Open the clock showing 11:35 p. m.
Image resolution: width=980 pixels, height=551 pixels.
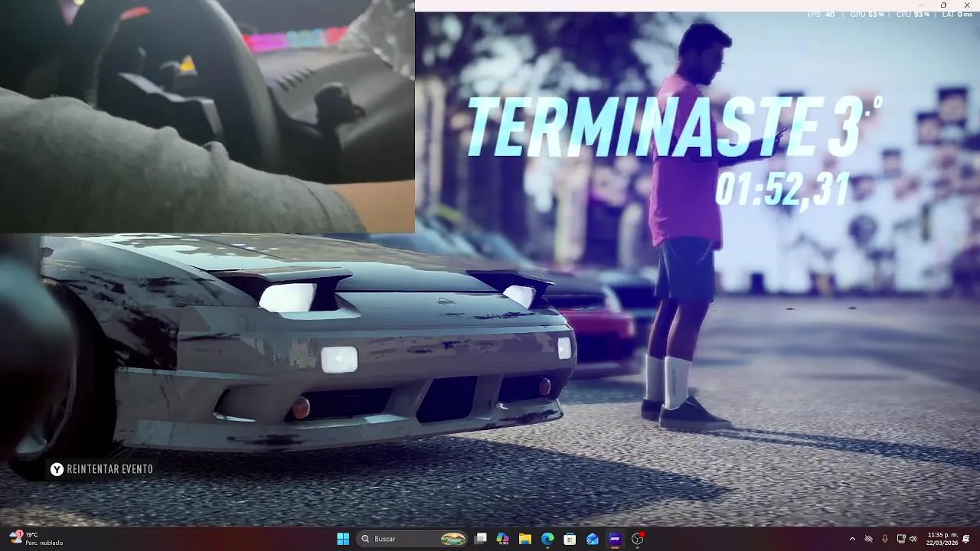941,539
